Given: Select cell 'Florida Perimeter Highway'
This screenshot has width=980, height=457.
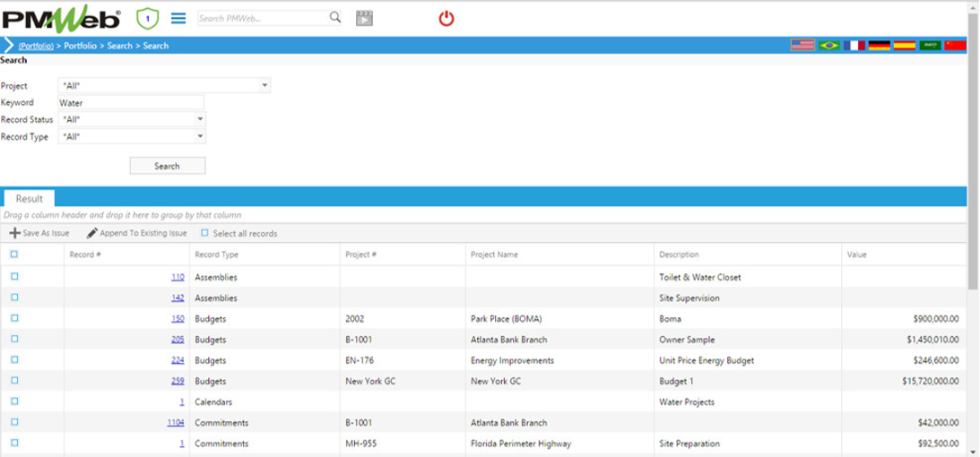Looking at the screenshot, I should pos(521,444).
